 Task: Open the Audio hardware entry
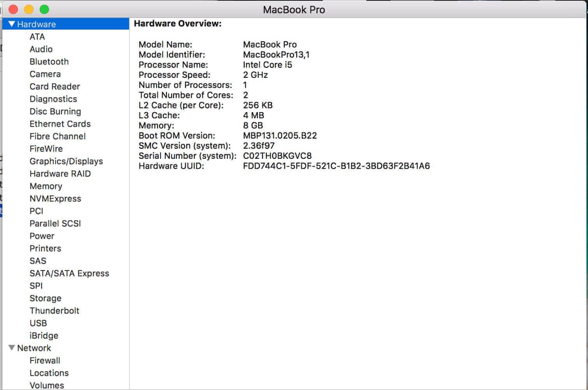tap(41, 49)
